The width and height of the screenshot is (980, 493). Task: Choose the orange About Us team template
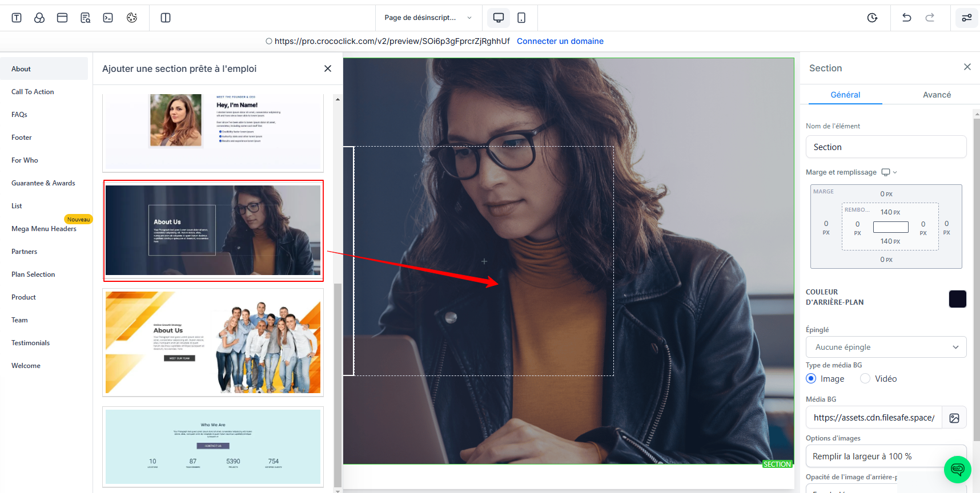point(213,342)
